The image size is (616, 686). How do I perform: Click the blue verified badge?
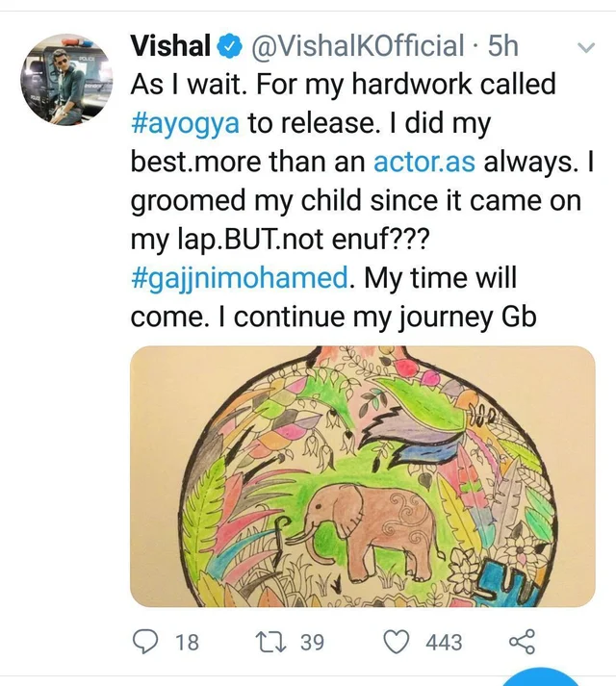(x=230, y=46)
